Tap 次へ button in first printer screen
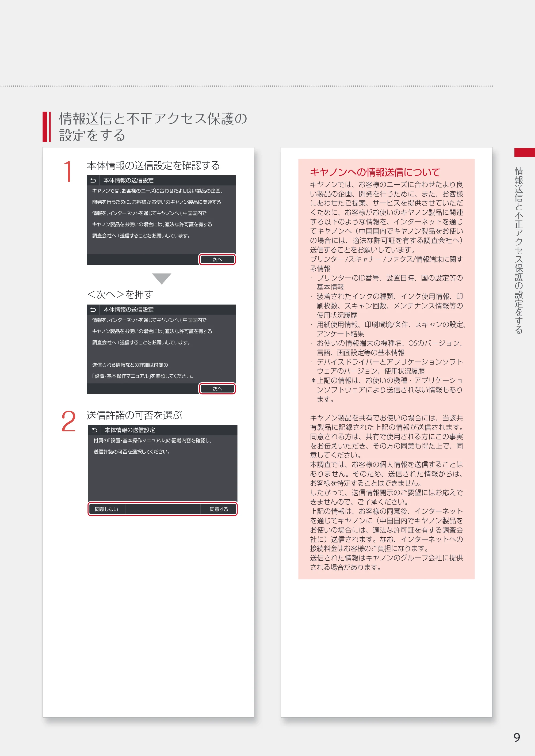The image size is (535, 756). click(217, 259)
